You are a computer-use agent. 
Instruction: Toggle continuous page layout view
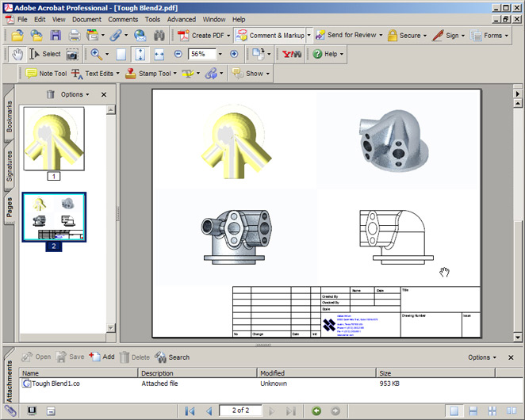tap(473, 410)
